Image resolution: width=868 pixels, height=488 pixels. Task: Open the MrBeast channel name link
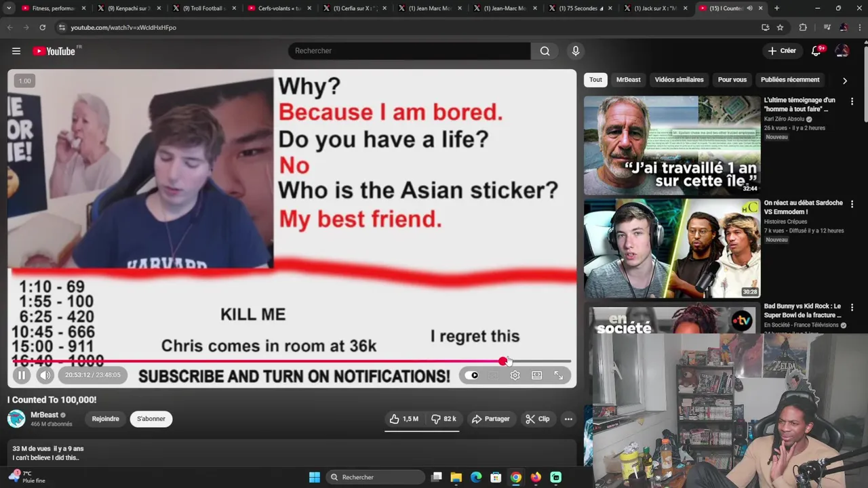tap(44, 415)
